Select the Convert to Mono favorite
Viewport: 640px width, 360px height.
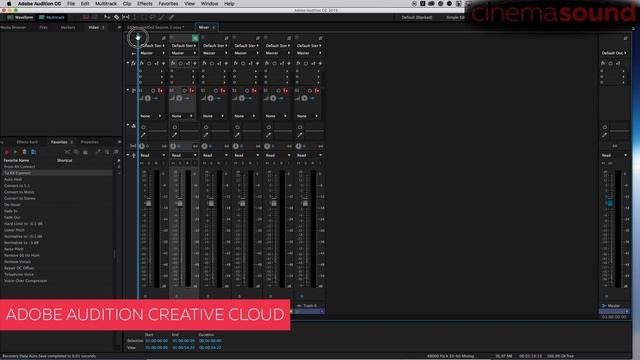19,192
